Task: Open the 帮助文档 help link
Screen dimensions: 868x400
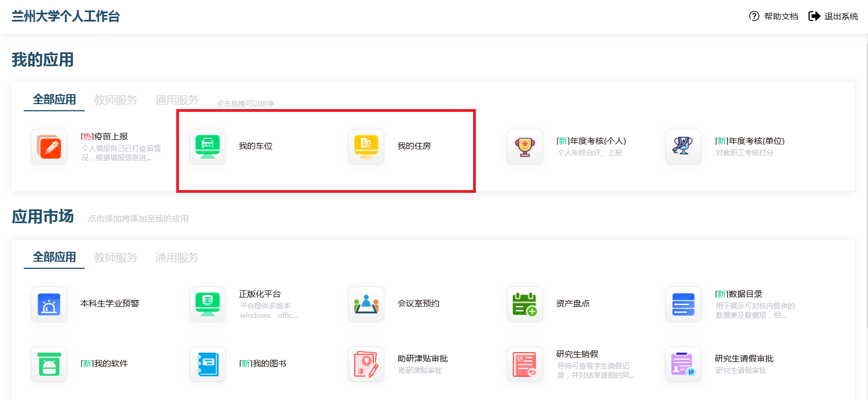Action: 774,17
